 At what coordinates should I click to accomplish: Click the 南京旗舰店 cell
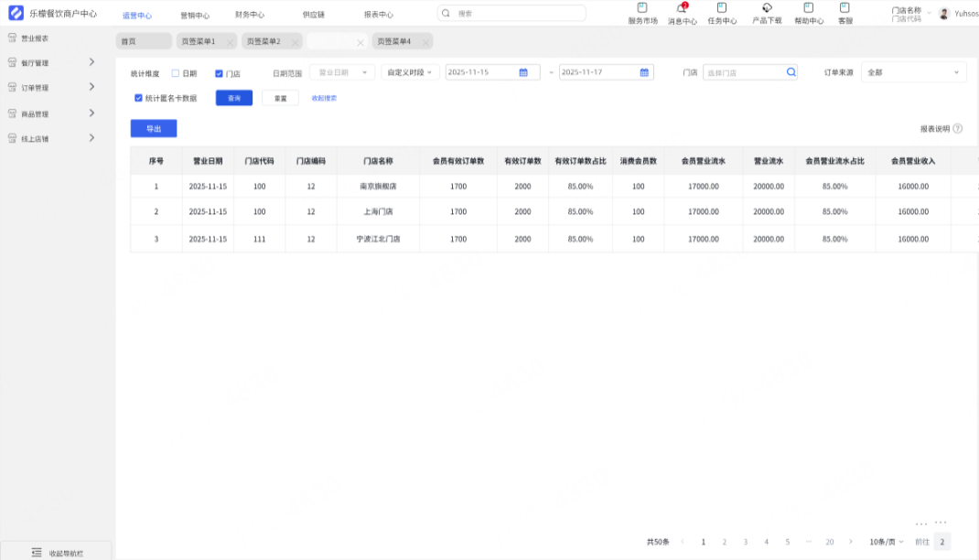(x=379, y=186)
